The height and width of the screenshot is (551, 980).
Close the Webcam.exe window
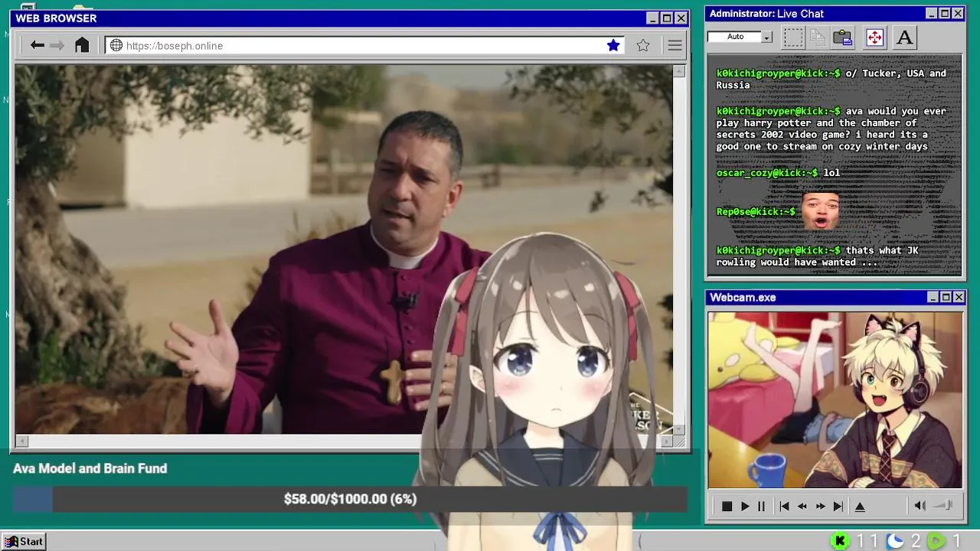coord(959,297)
